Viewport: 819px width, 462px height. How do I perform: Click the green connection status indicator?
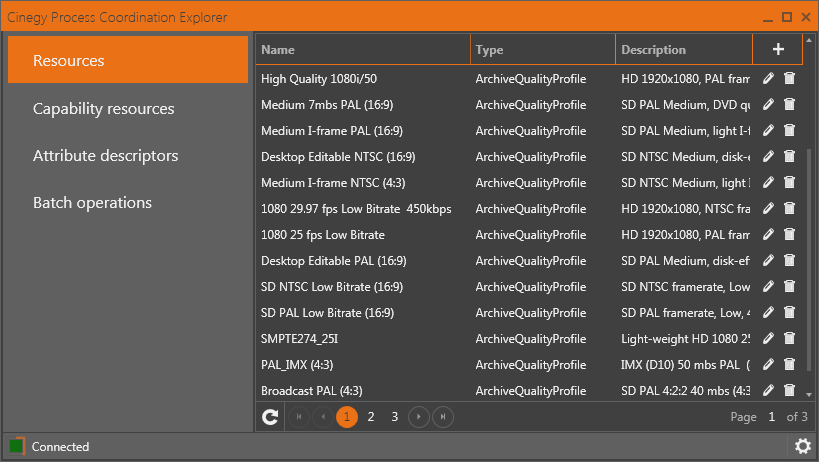[16, 446]
